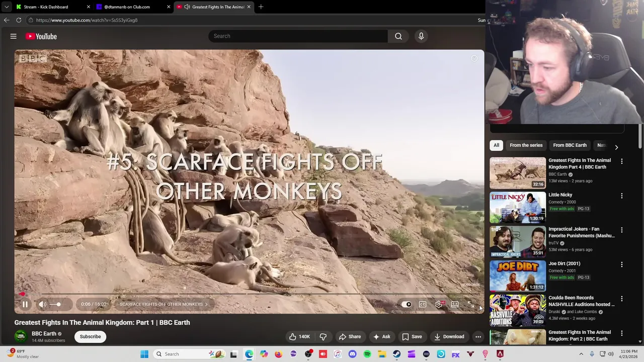
Task: Reload the current page
Action: 19,20
